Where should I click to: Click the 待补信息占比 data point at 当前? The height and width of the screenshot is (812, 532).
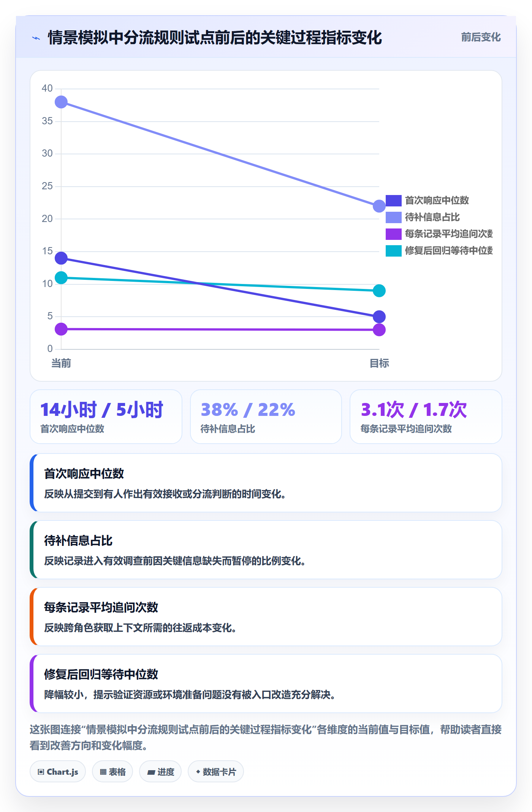pyautogui.click(x=61, y=102)
